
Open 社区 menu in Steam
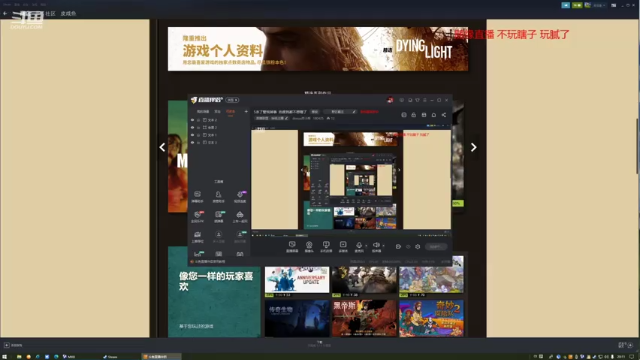(x=50, y=13)
